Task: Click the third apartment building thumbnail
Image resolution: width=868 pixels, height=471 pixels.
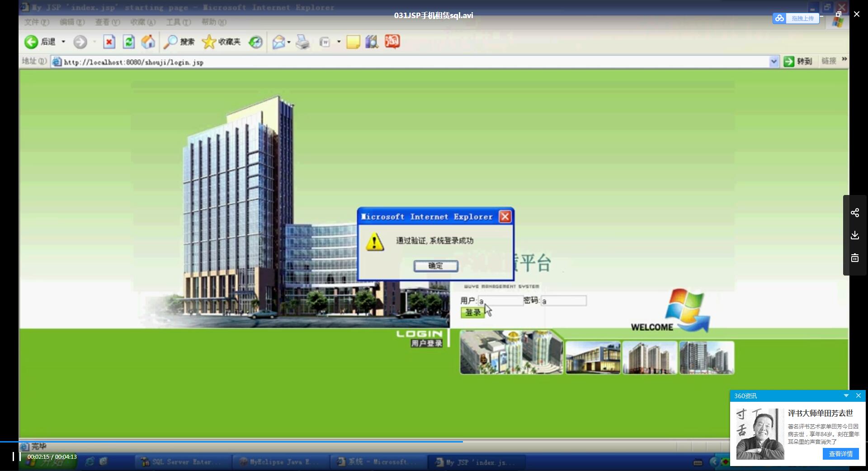Action: 650,358
